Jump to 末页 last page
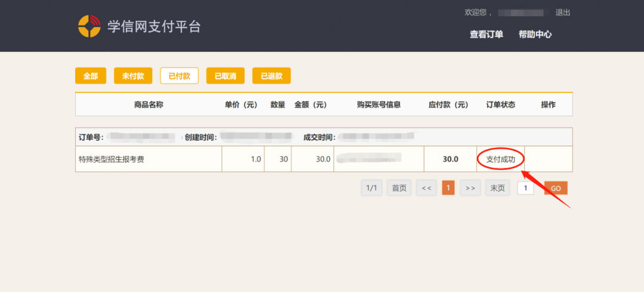 pyautogui.click(x=497, y=188)
